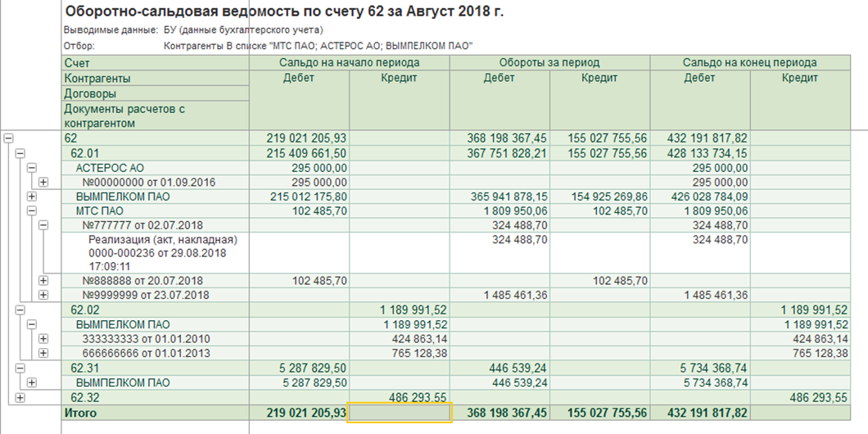Collapse ВЫМПЕЛКОМ ПАО under 62.02
868x434 pixels.
coord(32,324)
